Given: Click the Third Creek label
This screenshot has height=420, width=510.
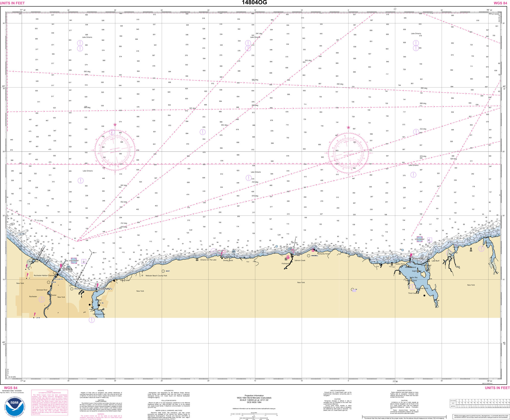Looking at the screenshot, I should click(x=412, y=293).
